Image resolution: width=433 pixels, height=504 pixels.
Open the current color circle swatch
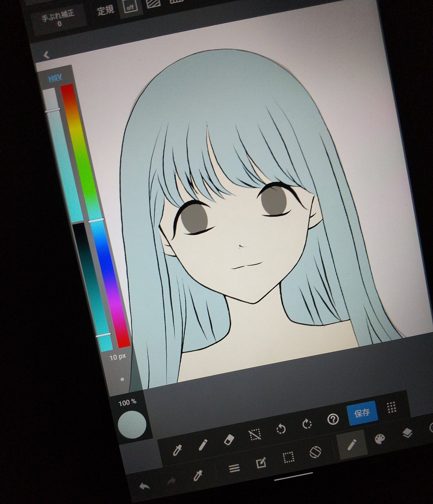click(x=132, y=425)
